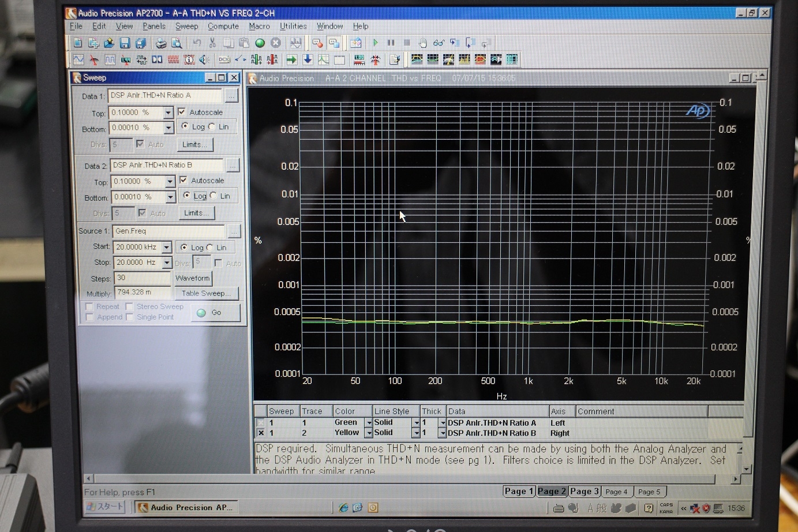This screenshot has height=532, width=798.
Task: Click the Data 1 Limits button
Action: [195, 144]
